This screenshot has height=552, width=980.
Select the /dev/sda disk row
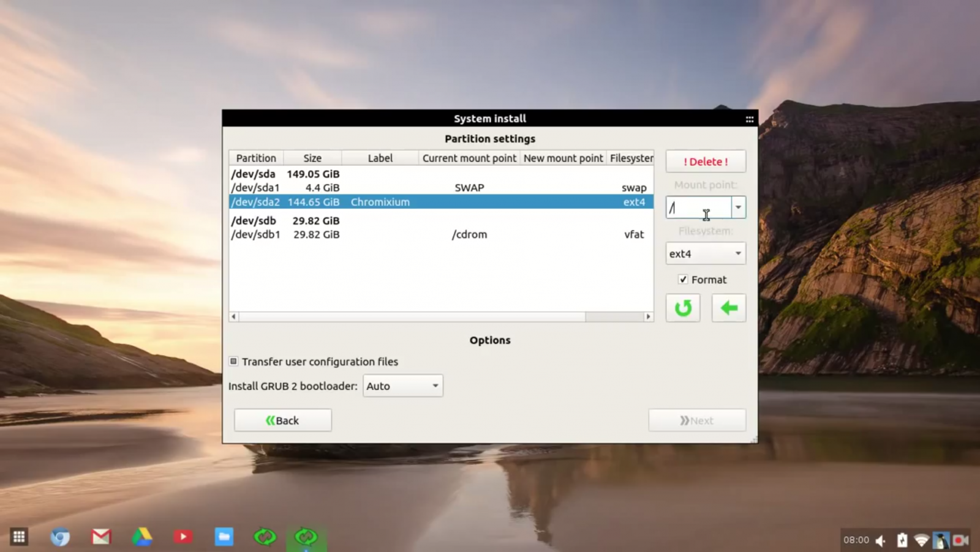click(441, 174)
